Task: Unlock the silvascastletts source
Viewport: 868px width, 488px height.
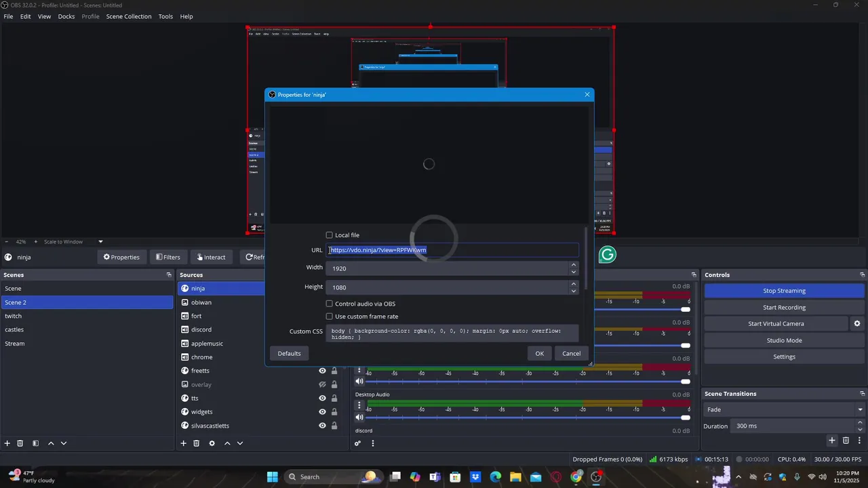Action: click(x=334, y=426)
